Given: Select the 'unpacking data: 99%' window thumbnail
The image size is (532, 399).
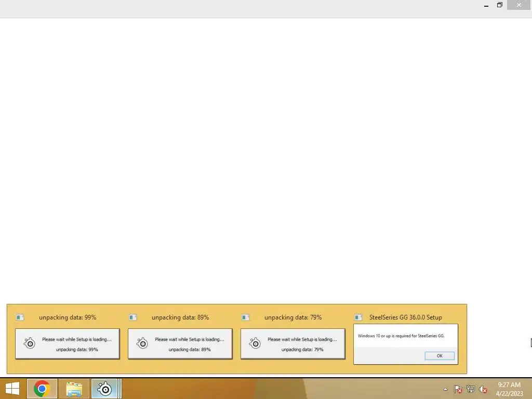Looking at the screenshot, I should (68, 344).
